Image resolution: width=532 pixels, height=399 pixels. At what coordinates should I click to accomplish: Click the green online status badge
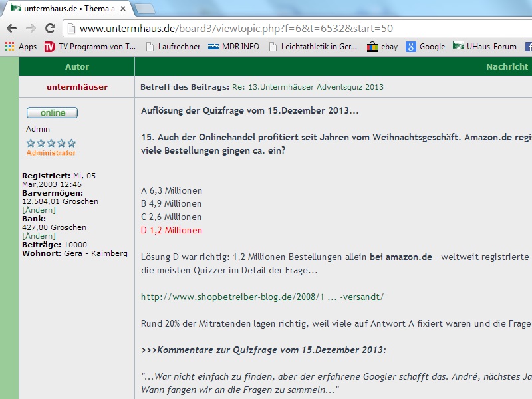pos(52,113)
